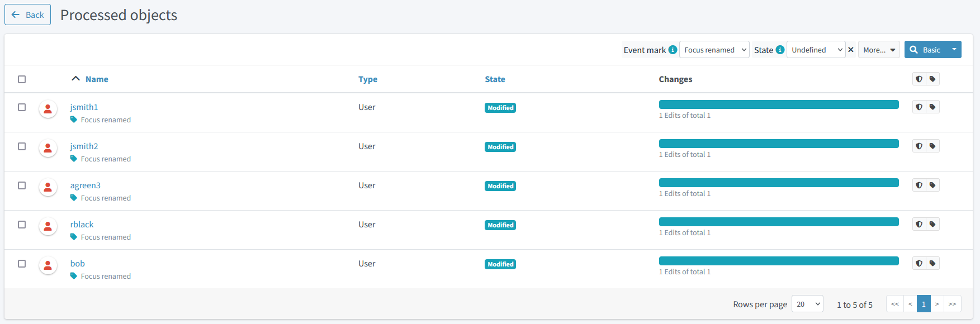Open the Event mark Focus renamed dropdown
The width and height of the screenshot is (980, 324).
pyautogui.click(x=714, y=50)
